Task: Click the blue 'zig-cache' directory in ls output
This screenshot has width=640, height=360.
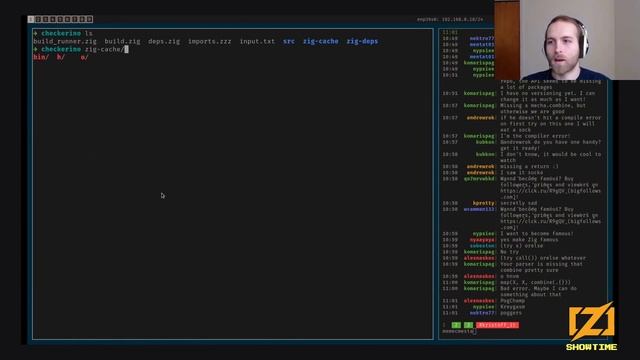Action: pyautogui.click(x=320, y=41)
